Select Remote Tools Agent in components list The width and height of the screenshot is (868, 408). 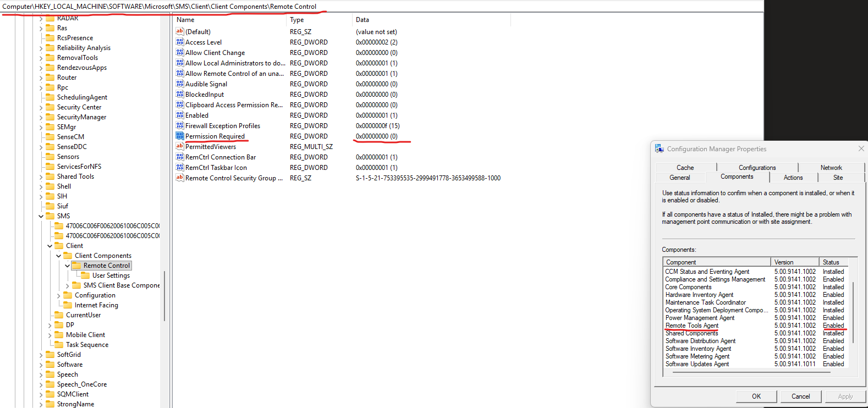pos(691,326)
